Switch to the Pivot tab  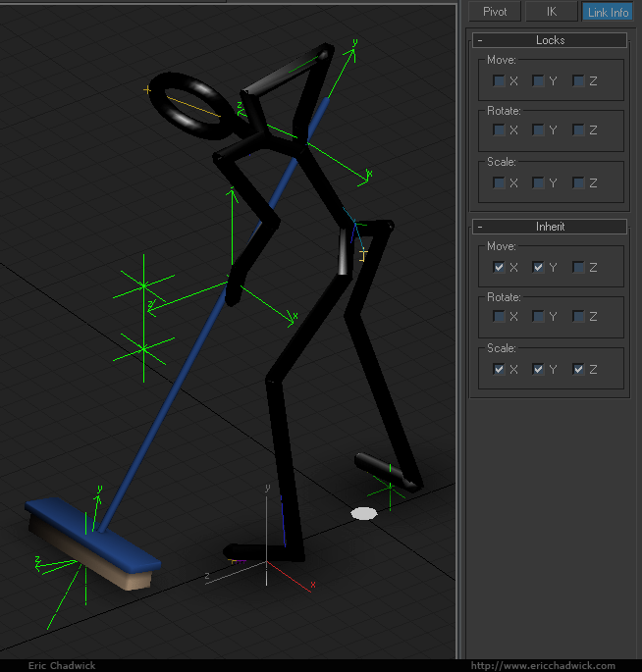click(495, 12)
